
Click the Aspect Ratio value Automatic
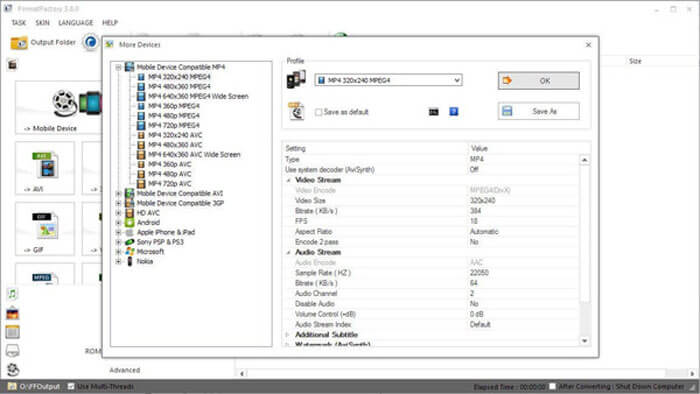coord(484,232)
